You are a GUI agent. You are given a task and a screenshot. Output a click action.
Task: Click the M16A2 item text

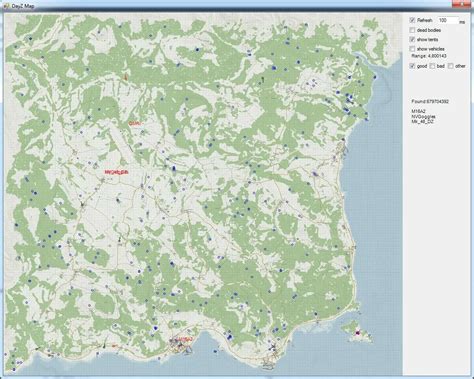[419, 111]
